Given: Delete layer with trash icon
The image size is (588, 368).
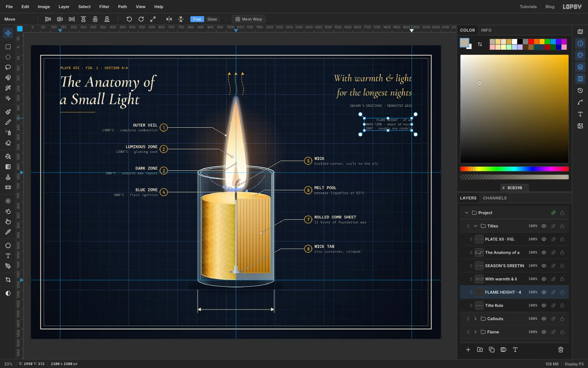Looking at the screenshot, I should 561,350.
